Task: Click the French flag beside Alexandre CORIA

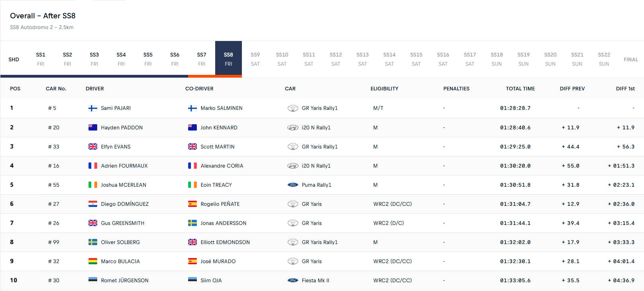Action: (x=192, y=166)
